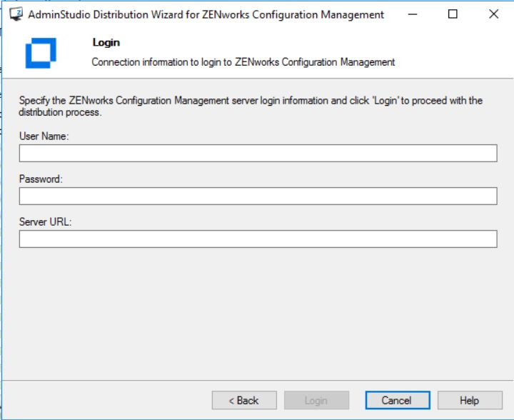Close the Distribution Wizard window
Screen dimensions: 514x420
point(493,14)
